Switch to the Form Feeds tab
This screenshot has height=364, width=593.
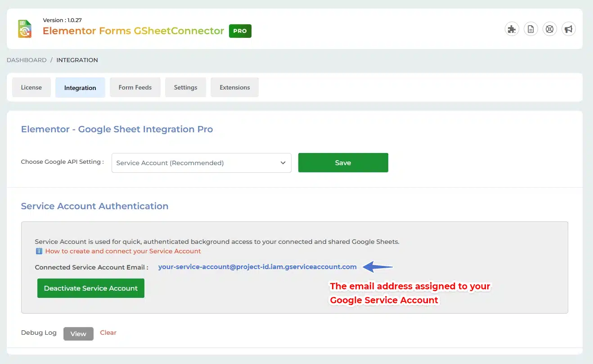click(x=135, y=88)
